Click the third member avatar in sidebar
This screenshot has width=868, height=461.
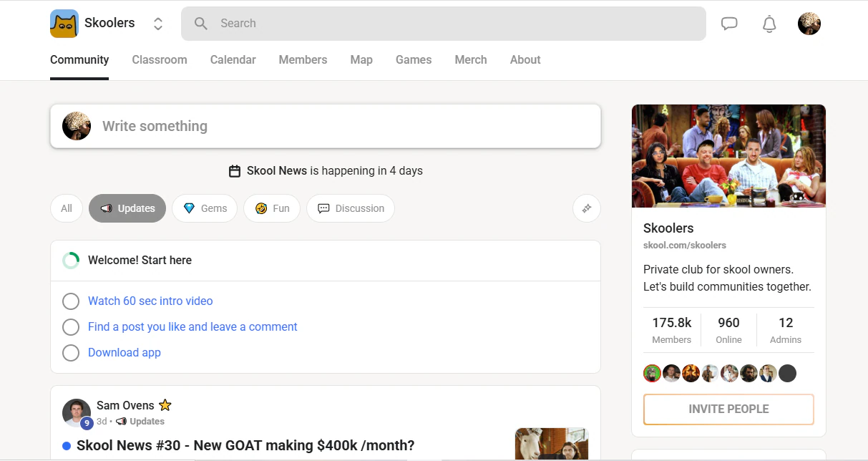point(691,373)
